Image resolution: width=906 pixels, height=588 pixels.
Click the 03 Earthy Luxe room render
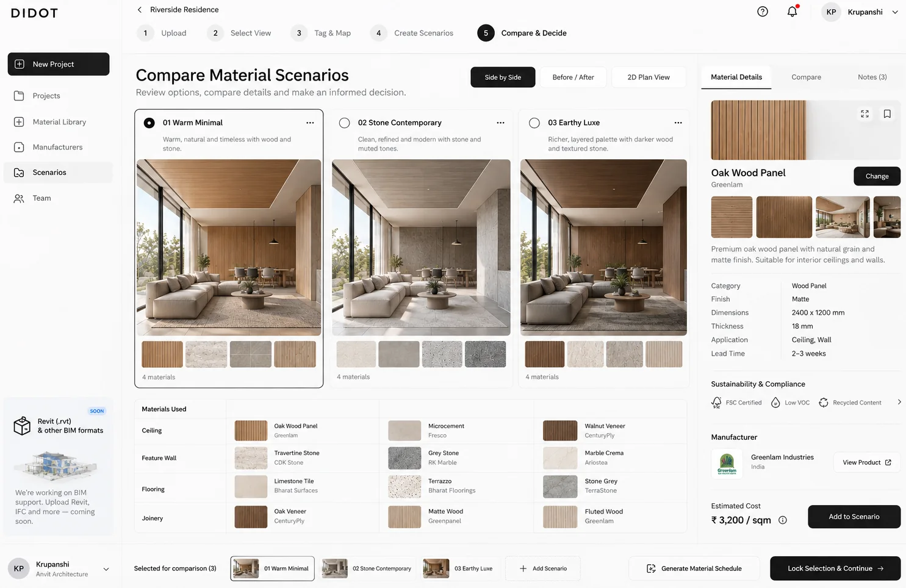[x=603, y=248]
